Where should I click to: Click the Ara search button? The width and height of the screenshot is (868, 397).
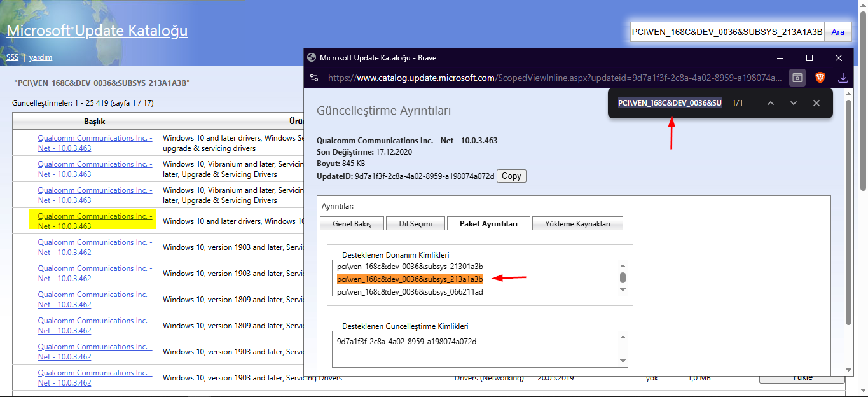[x=837, y=32]
